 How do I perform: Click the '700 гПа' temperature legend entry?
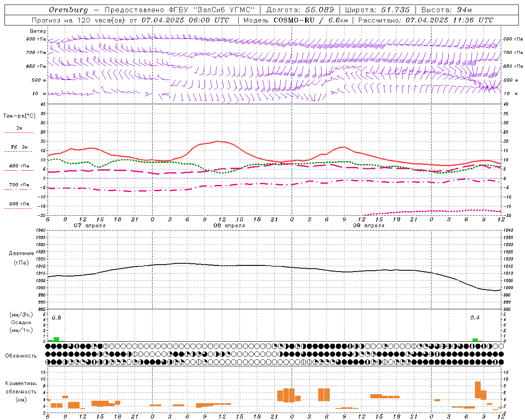coord(19,185)
